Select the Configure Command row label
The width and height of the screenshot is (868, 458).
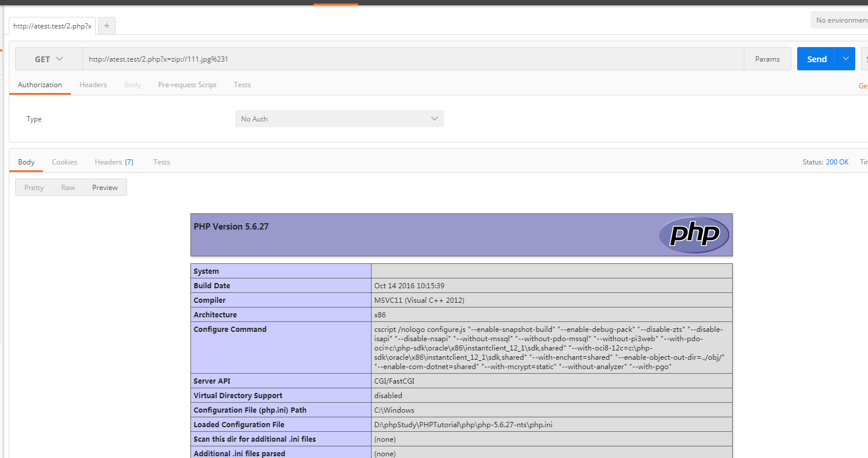tap(230, 330)
